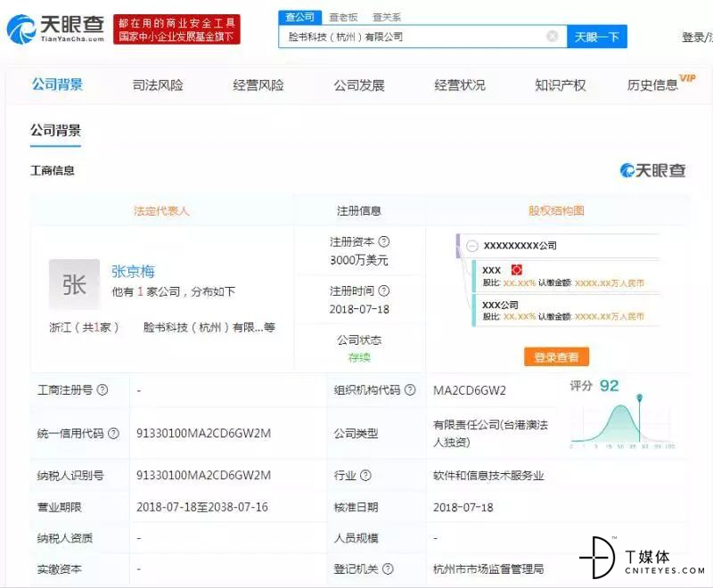Open help for 注册时间
The image size is (713, 588).
click(x=384, y=290)
